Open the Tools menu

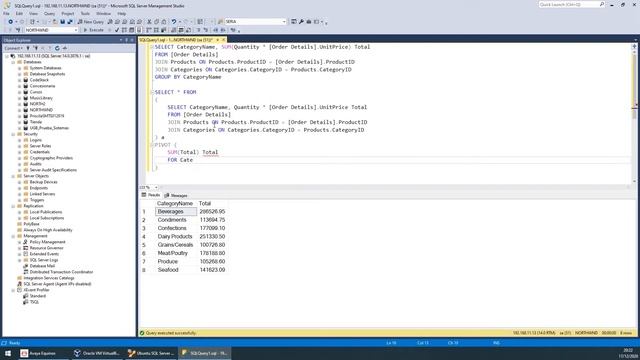(x=85, y=13)
